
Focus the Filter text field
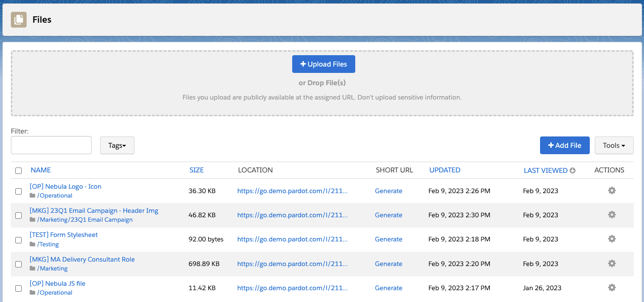pyautogui.click(x=51, y=145)
